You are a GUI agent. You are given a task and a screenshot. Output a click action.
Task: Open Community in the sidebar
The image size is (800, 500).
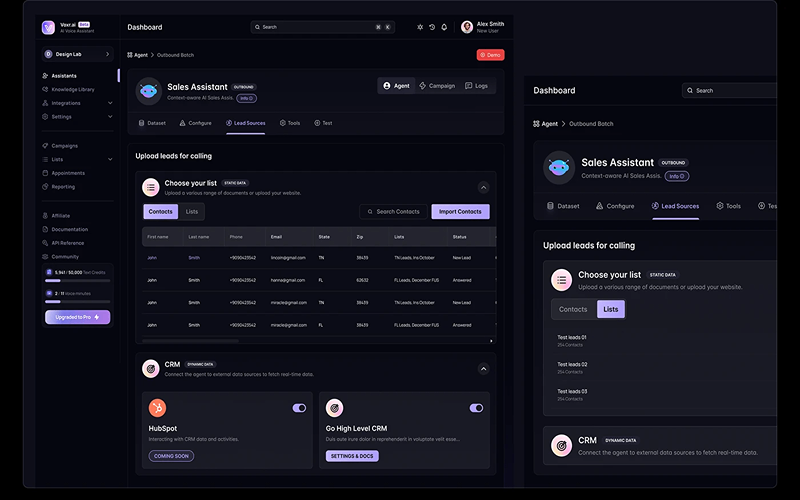coord(65,257)
